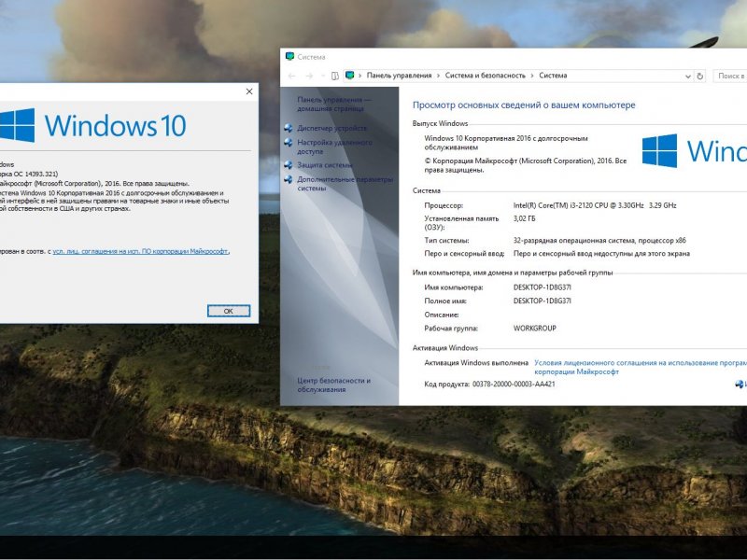747x560 pixels.
Task: Open Панель управления — домашняя страница
Action: [x=334, y=104]
